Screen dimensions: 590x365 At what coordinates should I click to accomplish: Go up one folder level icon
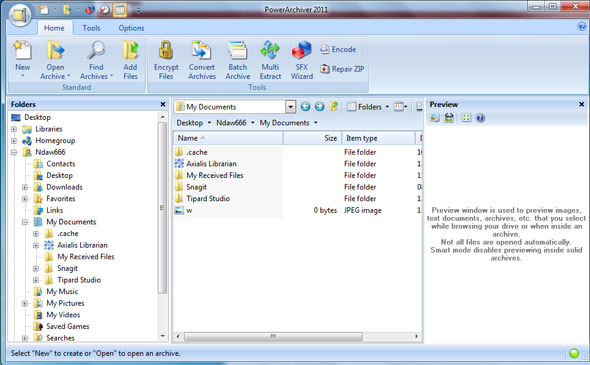click(334, 106)
